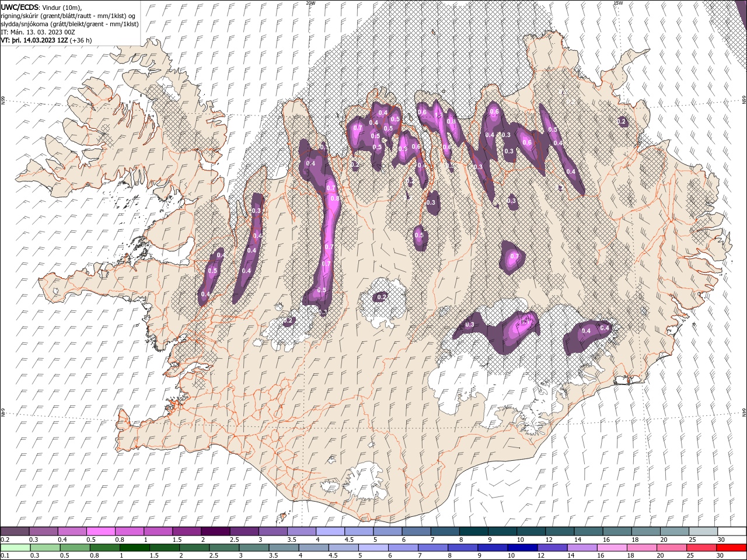Image resolution: width=747 pixels, height=560 pixels.
Task: Click the 'slydda/snjókoma' legend description line
Action: pos(69,24)
